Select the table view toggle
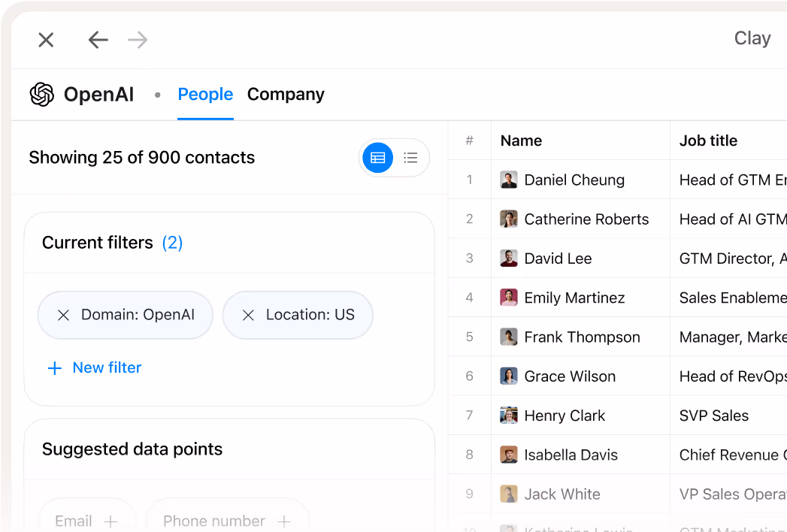 point(377,158)
